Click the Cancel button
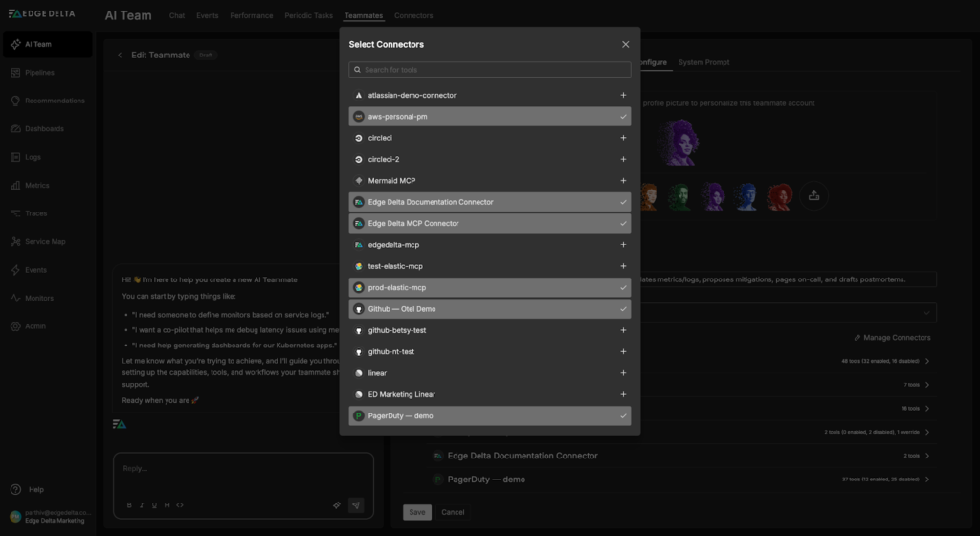Image resolution: width=980 pixels, height=536 pixels. 453,512
